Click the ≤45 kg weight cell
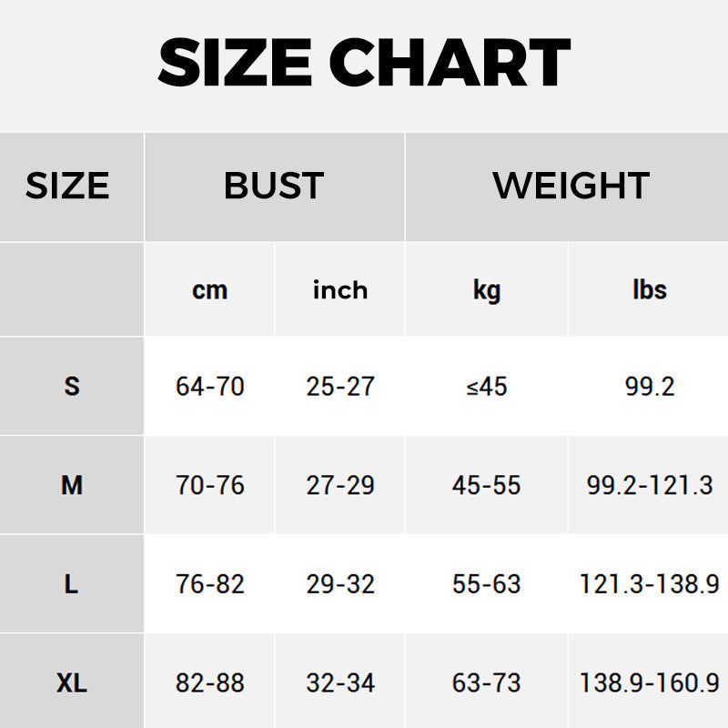Screen dimensions: 728x728 tap(487, 387)
